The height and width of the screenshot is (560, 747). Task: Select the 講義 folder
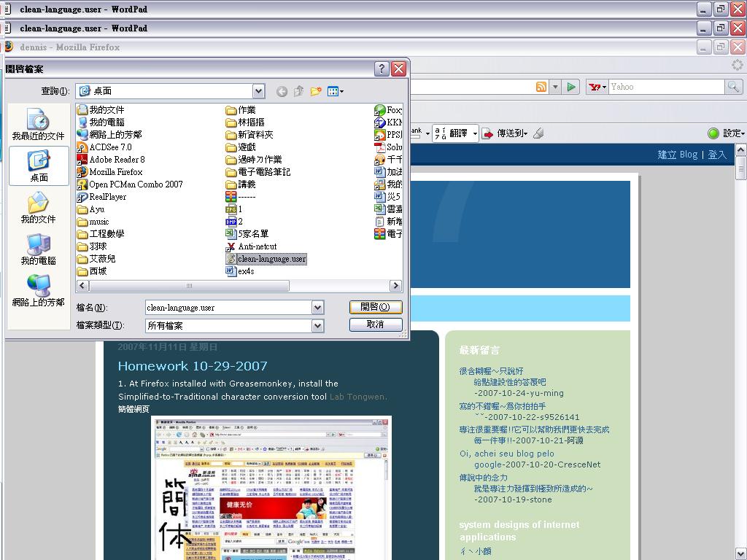241,184
